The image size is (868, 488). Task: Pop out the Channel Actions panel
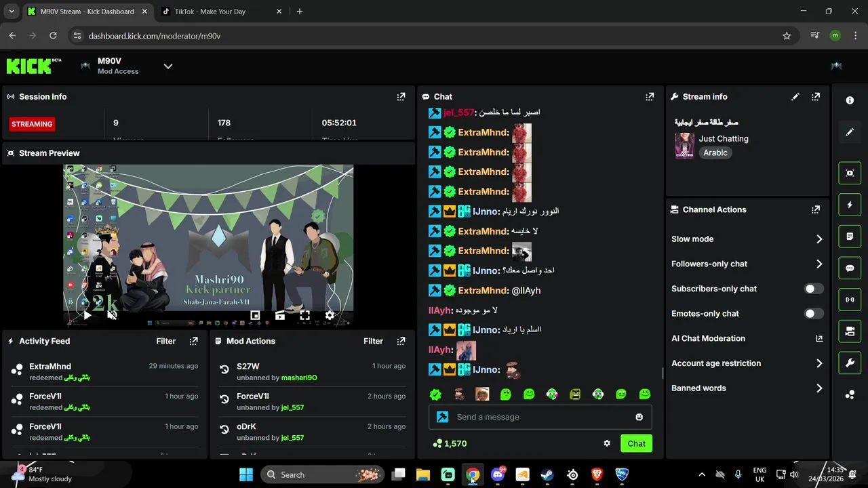pyautogui.click(x=816, y=210)
